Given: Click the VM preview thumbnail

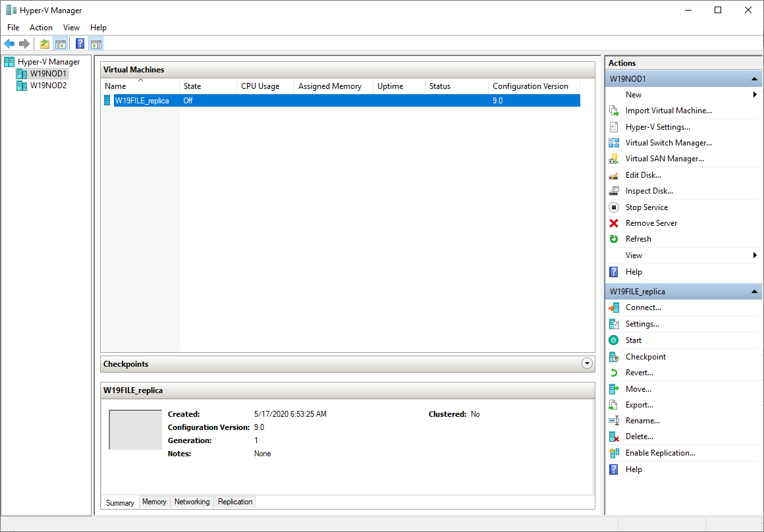Looking at the screenshot, I should click(136, 430).
